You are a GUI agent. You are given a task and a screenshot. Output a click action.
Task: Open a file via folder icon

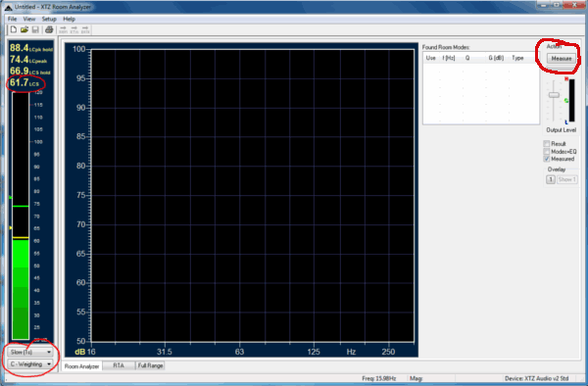coord(24,29)
